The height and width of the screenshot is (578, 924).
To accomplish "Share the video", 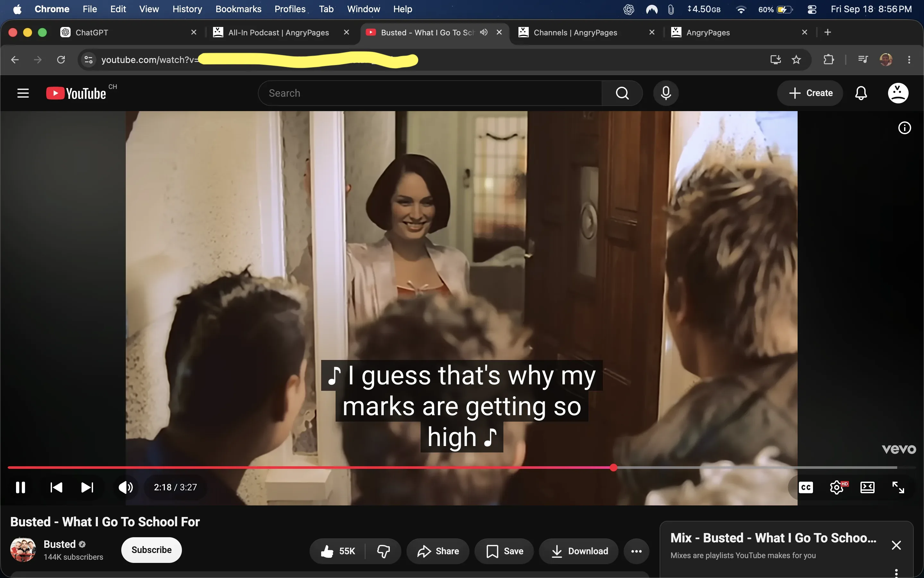I will click(x=438, y=551).
